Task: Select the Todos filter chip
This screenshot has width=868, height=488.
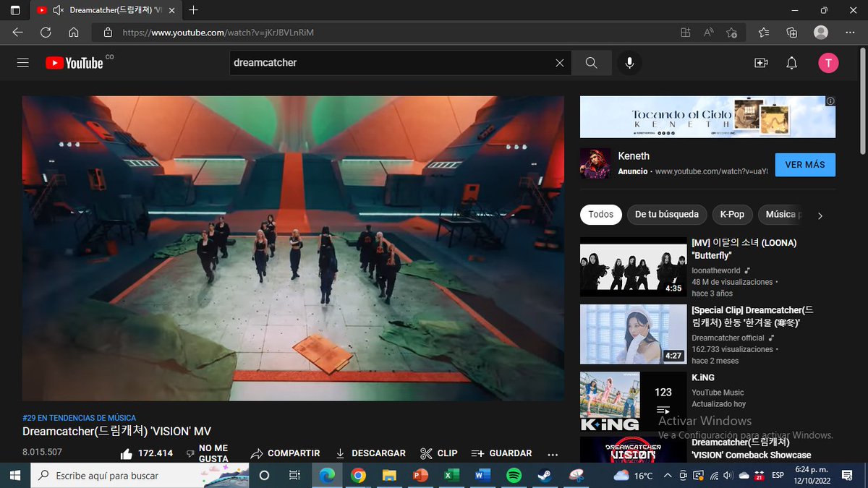Action: coord(600,214)
